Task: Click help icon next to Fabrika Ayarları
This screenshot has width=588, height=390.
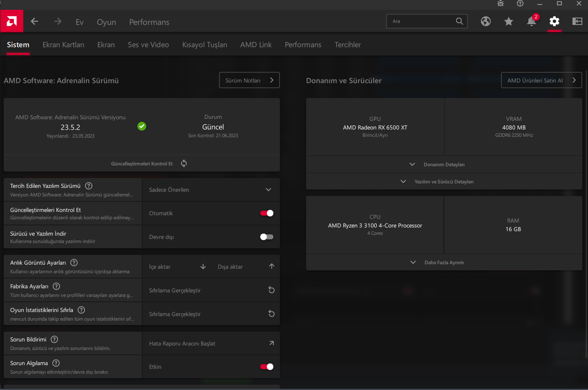Action: 56,286
